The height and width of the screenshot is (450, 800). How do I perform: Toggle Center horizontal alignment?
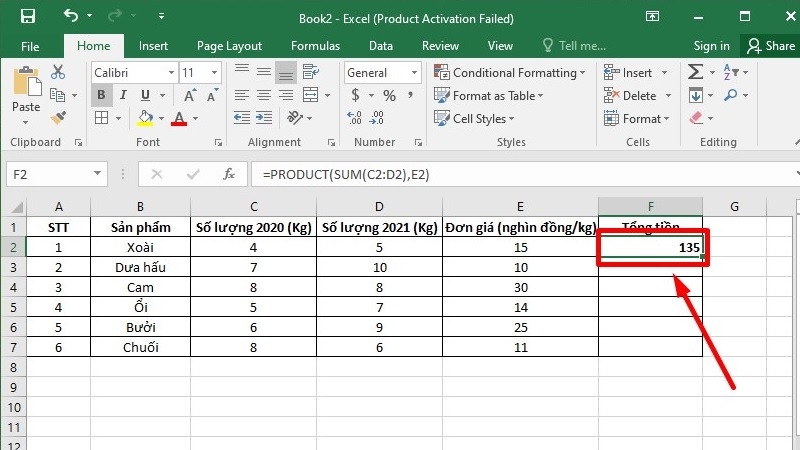(264, 95)
